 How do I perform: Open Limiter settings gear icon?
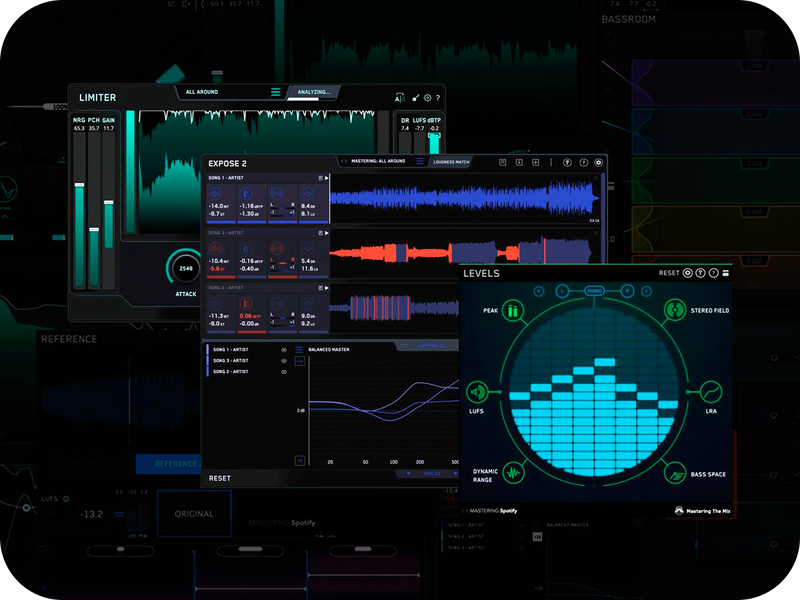tap(427, 98)
